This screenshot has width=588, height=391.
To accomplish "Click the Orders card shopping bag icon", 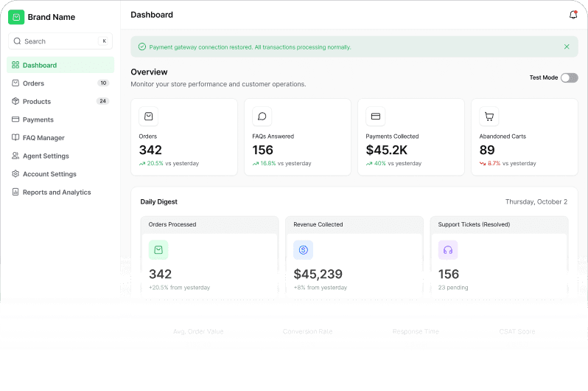I will pos(148,117).
